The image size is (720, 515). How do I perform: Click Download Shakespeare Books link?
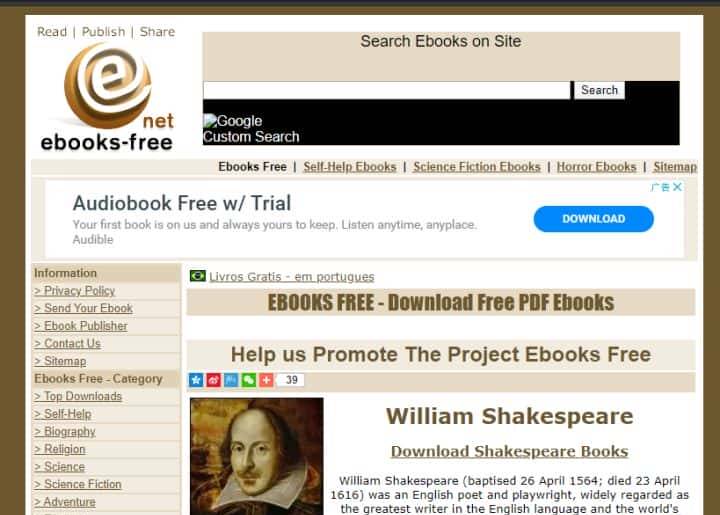coord(509,451)
